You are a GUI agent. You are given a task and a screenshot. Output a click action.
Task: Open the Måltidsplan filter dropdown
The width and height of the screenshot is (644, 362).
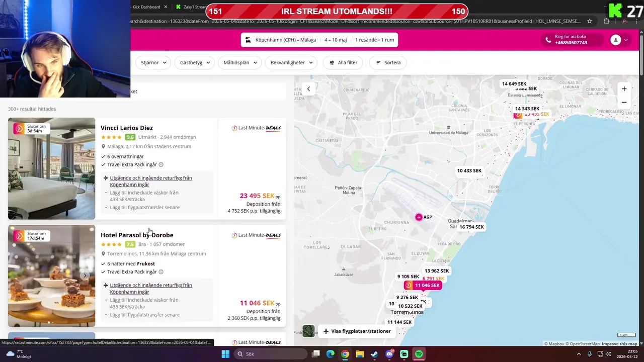click(x=239, y=63)
